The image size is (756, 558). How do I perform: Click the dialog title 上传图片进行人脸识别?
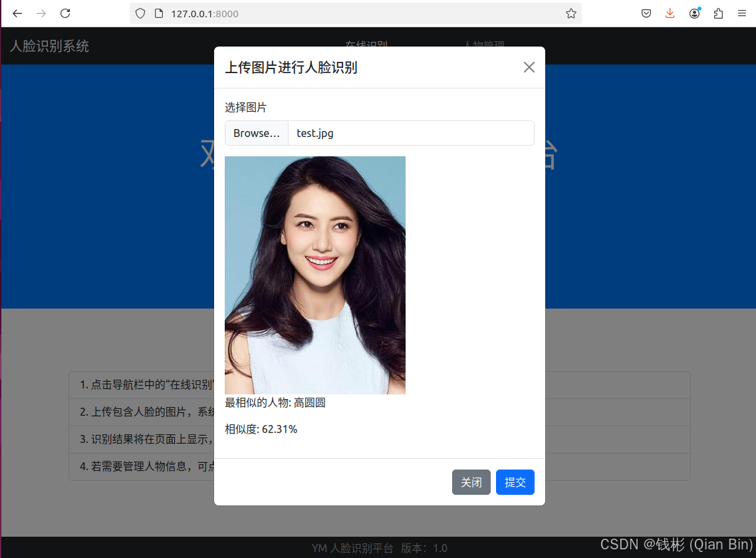click(291, 68)
